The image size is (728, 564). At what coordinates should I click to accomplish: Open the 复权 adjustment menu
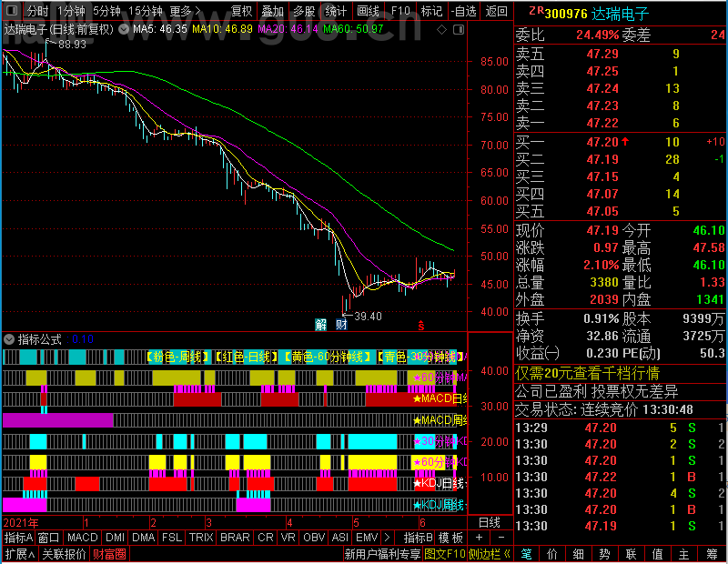(241, 11)
